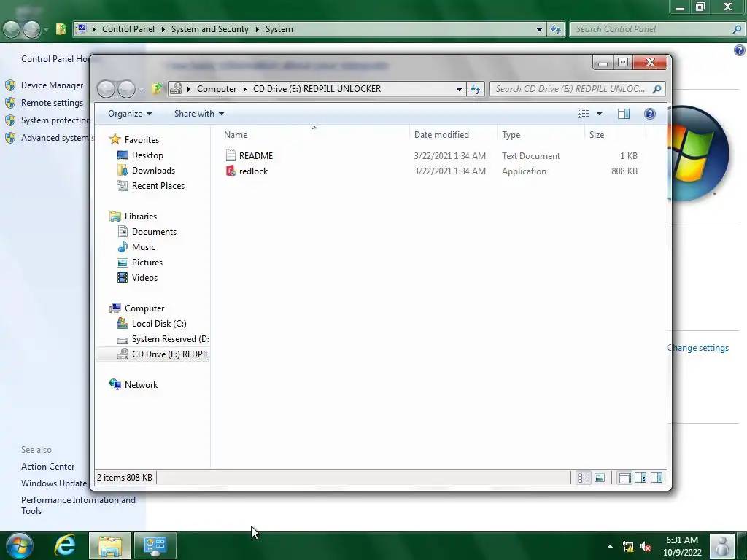Screen dimensions: 747x560
Task: Select the Local Disk (C:) drive icon
Action: click(123, 323)
